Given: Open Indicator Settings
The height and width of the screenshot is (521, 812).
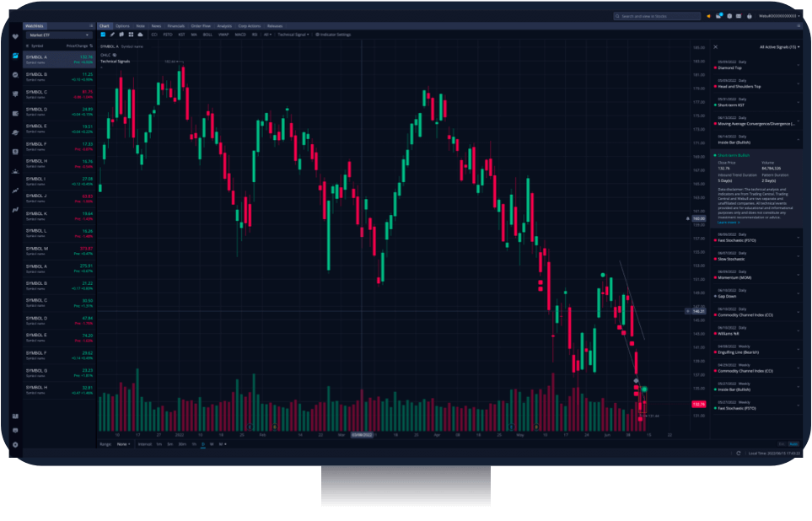Looking at the screenshot, I should (x=333, y=35).
